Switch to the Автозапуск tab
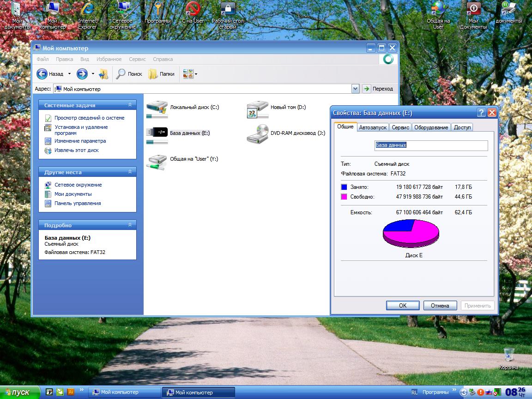This screenshot has height=399, width=532. point(373,127)
